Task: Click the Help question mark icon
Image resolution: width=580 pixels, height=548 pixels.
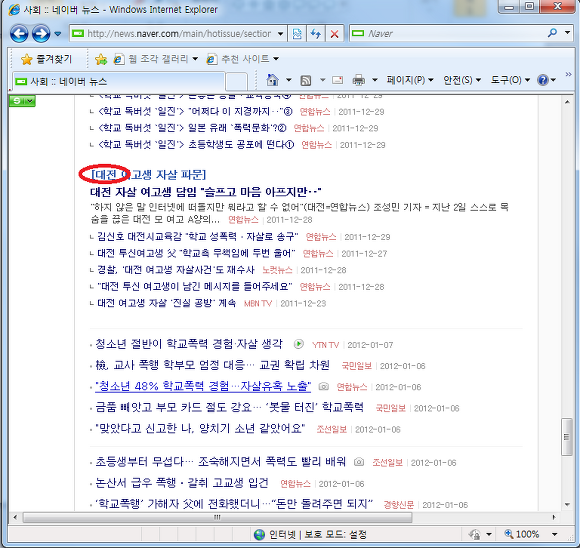Action: pyautogui.click(x=543, y=80)
